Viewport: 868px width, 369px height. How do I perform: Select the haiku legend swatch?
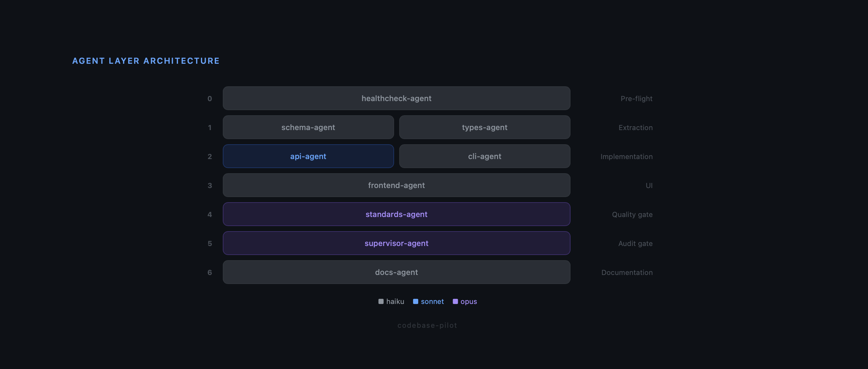(x=381, y=302)
